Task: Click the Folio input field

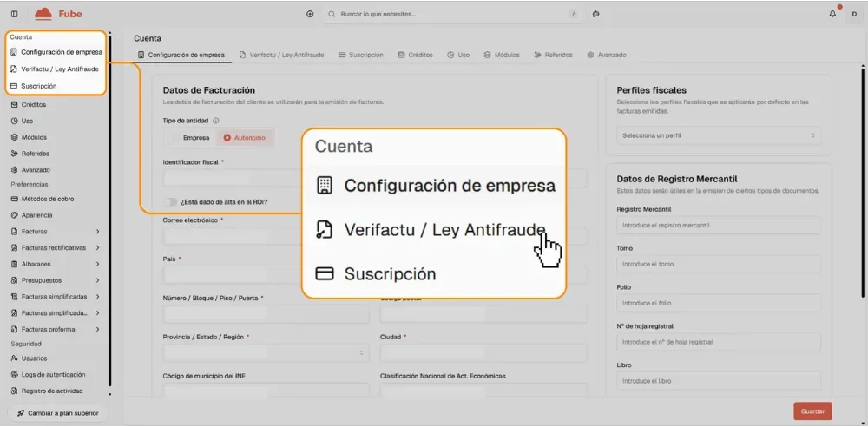Action: (719, 304)
